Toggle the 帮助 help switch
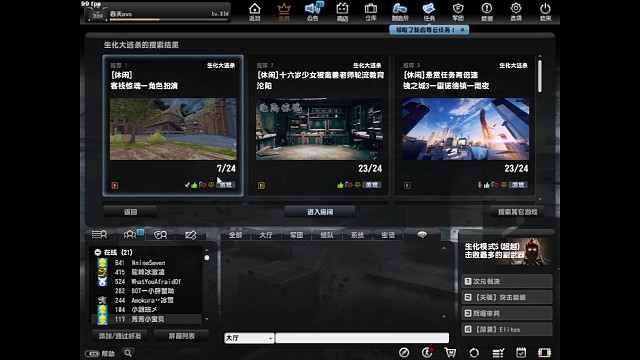This screenshot has height=360, width=640. click(x=92, y=353)
